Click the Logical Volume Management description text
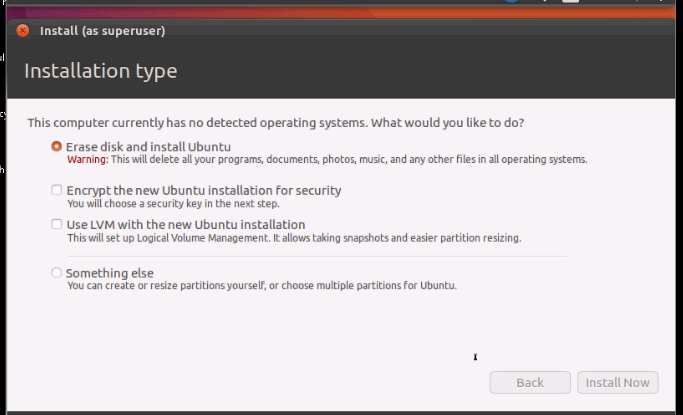Image resolution: width=683 pixels, height=415 pixels. coord(294,238)
